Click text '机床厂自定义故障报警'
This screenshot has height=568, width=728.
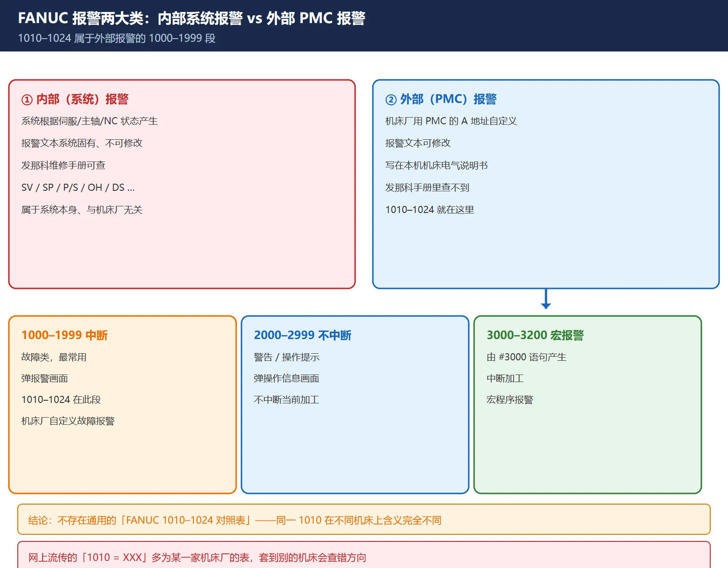[x=68, y=421]
